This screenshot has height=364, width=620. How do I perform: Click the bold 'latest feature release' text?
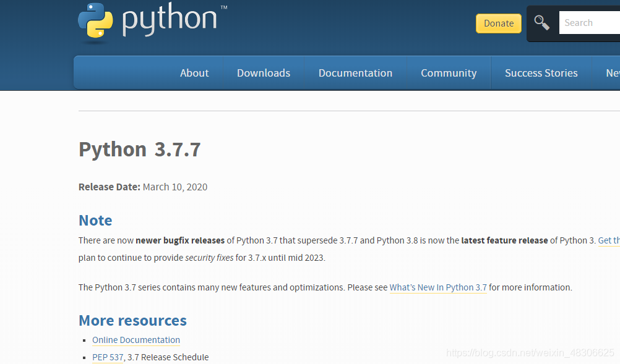pos(504,240)
